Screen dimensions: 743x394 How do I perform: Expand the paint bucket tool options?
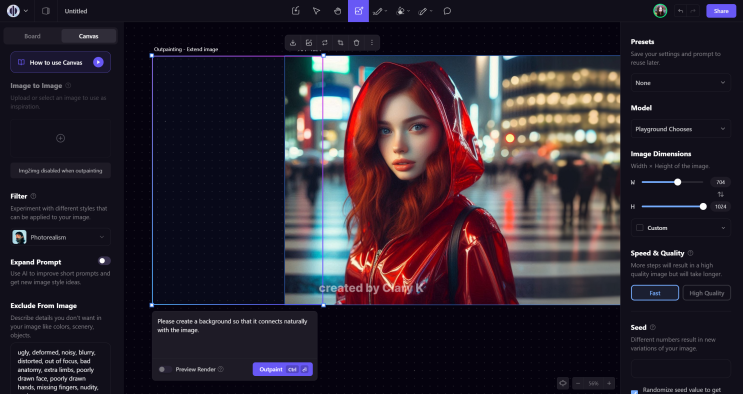408,11
